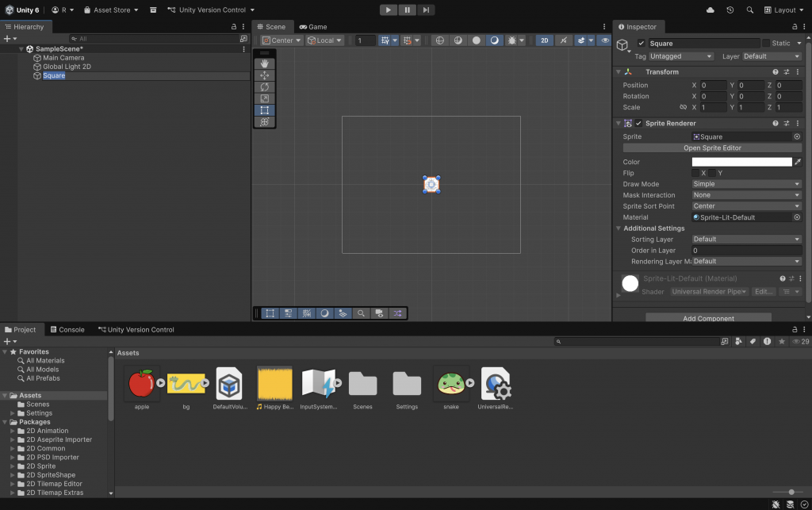Click the Step frame button
The image size is (812, 510).
click(426, 10)
